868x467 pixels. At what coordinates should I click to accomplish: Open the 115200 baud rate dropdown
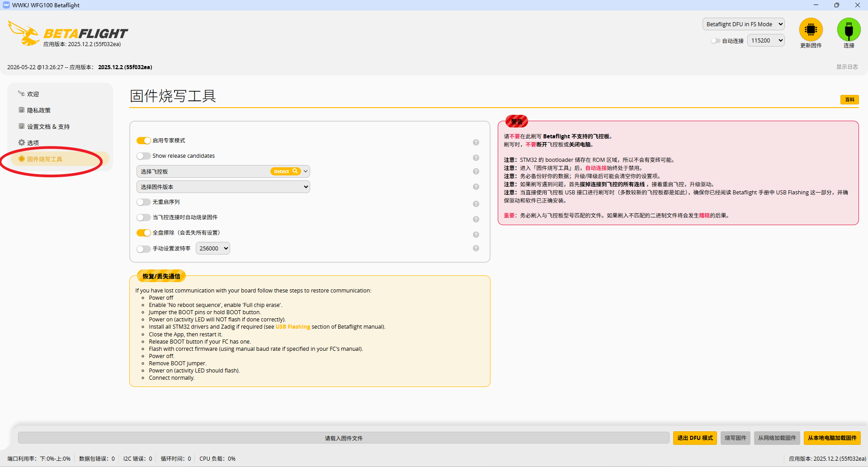click(x=766, y=40)
